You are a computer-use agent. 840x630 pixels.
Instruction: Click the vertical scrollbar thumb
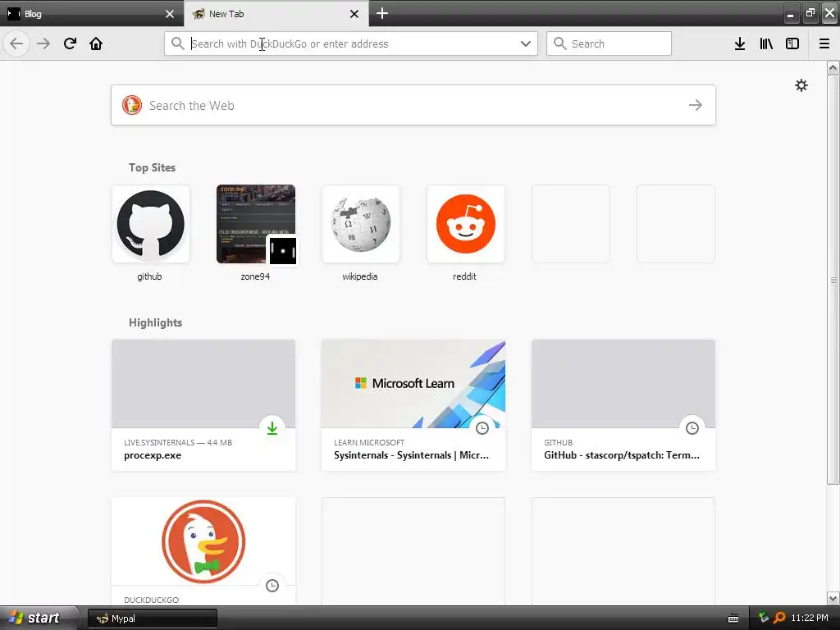833,280
